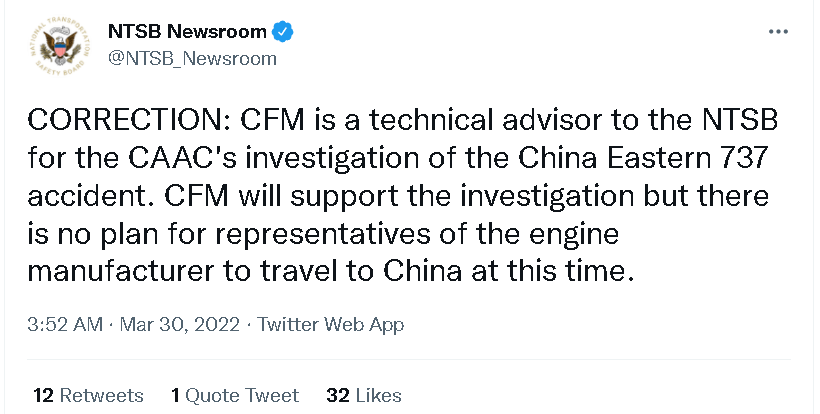Click the tweet's last line ending 'at this time.'

tap(330, 271)
